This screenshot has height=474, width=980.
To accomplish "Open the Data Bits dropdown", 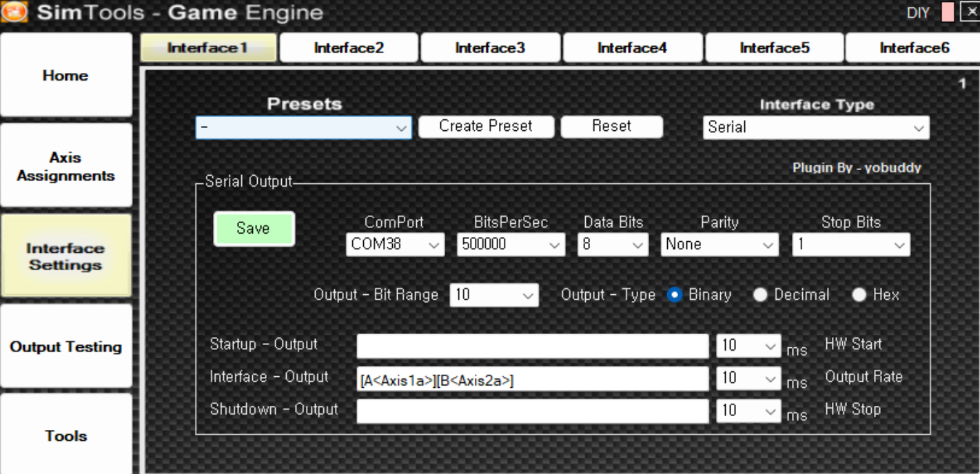I will point(613,244).
